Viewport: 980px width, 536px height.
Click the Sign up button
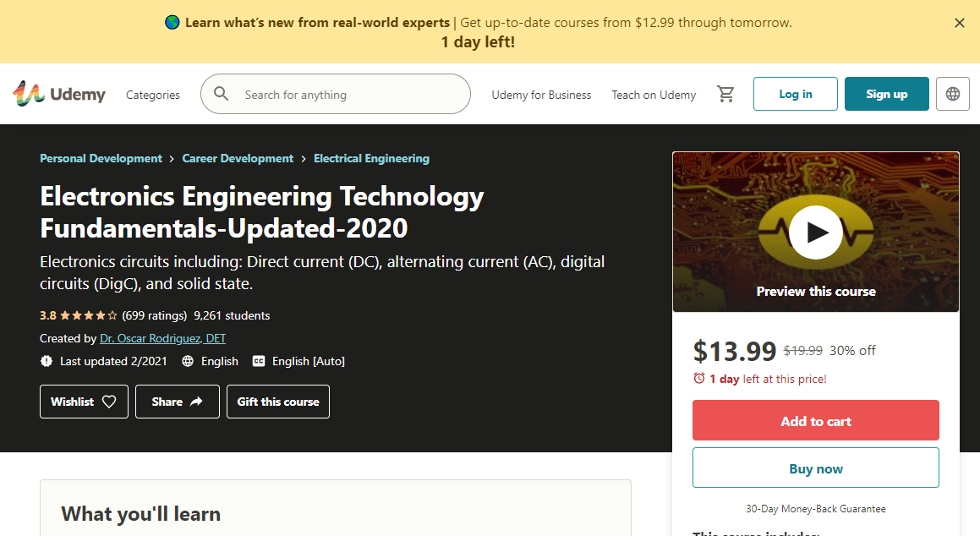(886, 94)
